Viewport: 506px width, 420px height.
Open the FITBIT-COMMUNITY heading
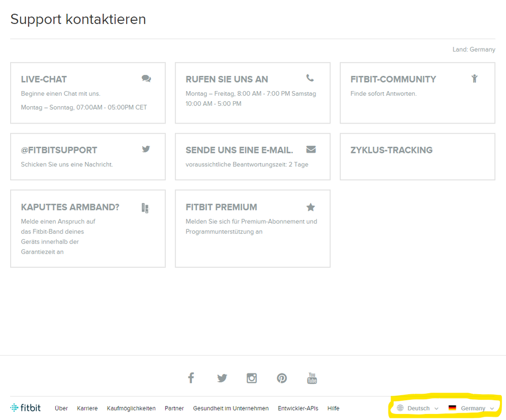393,79
